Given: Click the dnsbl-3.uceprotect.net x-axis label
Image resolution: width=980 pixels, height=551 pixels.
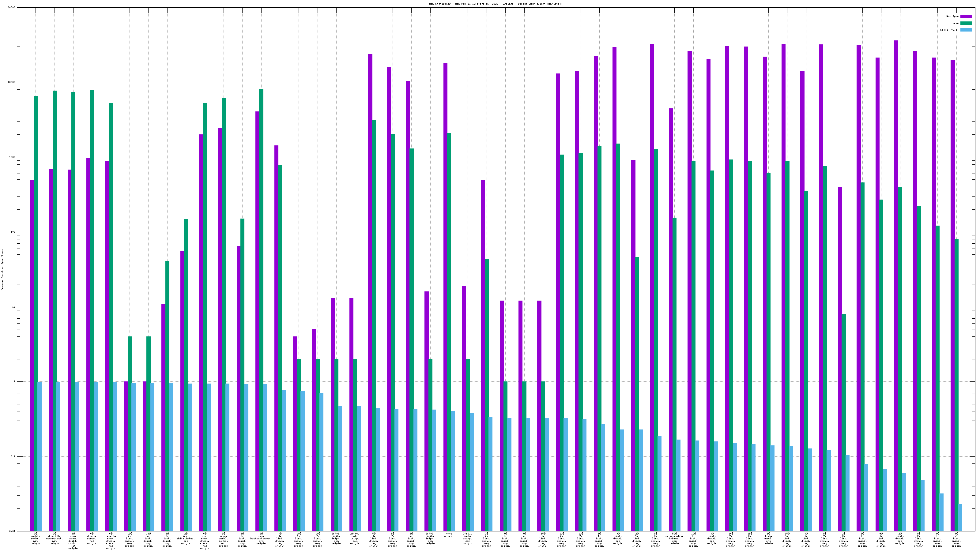Looking at the screenshot, I should [55, 538].
